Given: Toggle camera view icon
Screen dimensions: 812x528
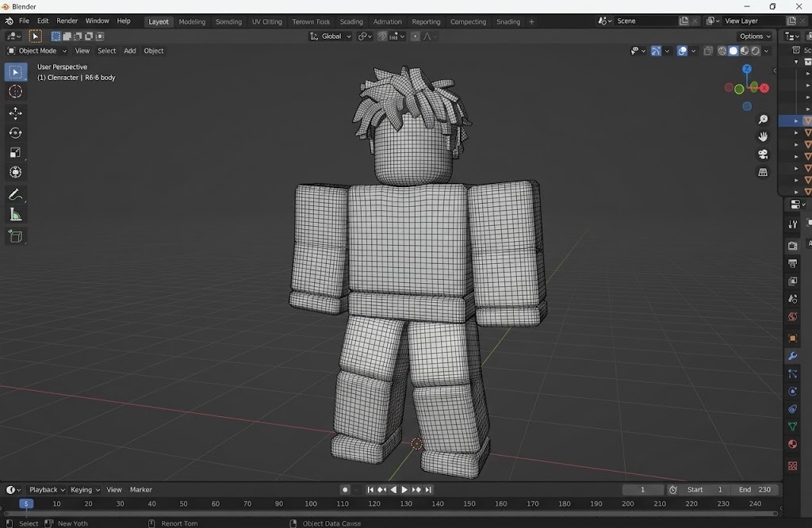Looking at the screenshot, I should [763, 155].
